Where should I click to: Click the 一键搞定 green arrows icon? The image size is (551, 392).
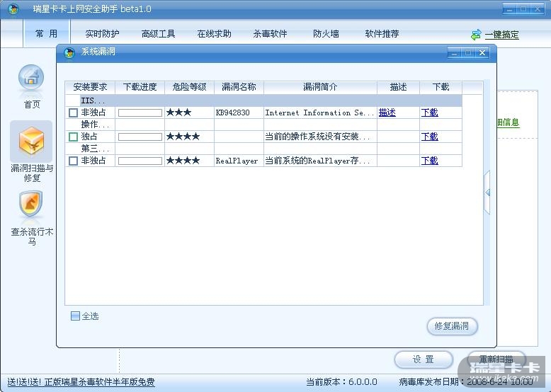tap(476, 35)
